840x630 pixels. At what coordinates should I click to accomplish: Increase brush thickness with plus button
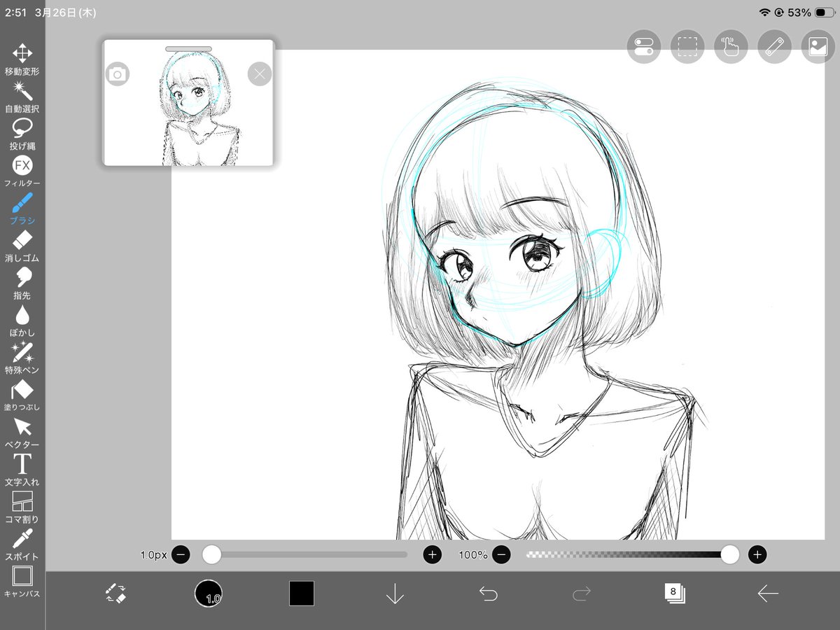tap(433, 555)
